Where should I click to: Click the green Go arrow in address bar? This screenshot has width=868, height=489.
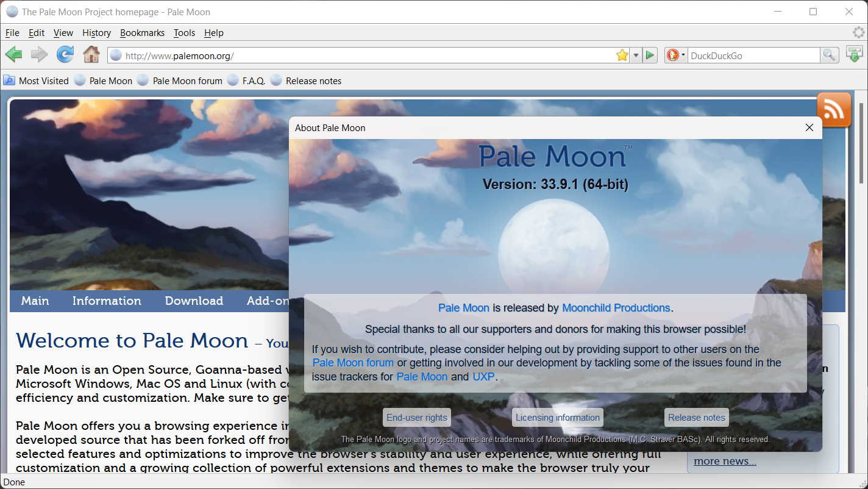click(x=650, y=55)
